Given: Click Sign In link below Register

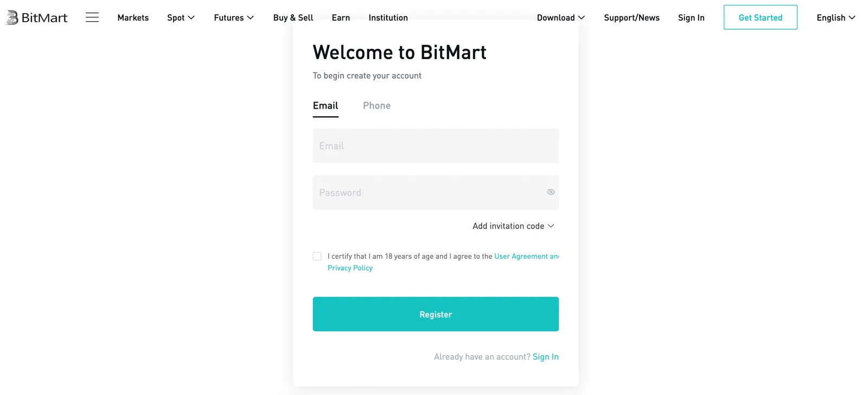Looking at the screenshot, I should pos(545,356).
